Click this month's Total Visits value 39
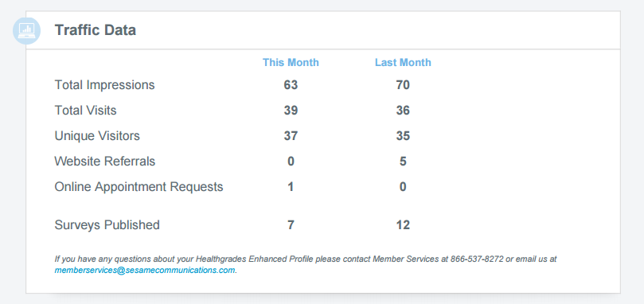Image resolution: width=644 pixels, height=304 pixels. coord(291,111)
